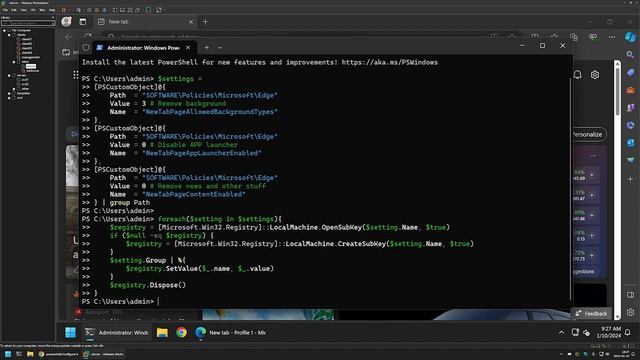
Task: Open Edge sidebar search
Action: click(x=630, y=54)
